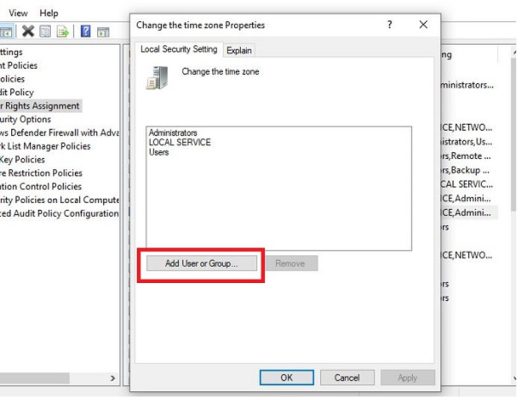Viewport: 521px width, 400px height.
Task: Cancel the time zone properties dialog
Action: pos(347,377)
